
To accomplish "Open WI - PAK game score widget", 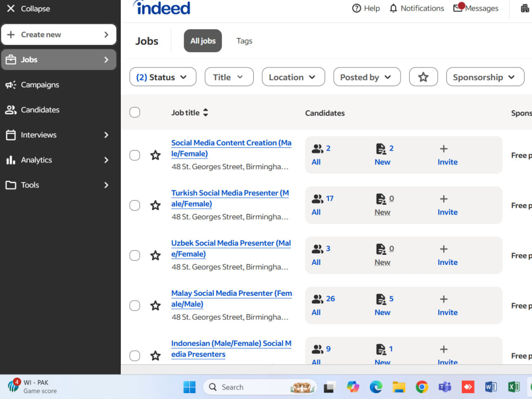I will [x=32, y=386].
